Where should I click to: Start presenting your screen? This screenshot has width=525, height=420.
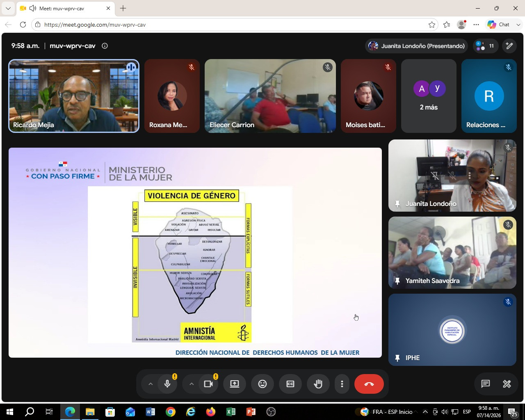235,384
